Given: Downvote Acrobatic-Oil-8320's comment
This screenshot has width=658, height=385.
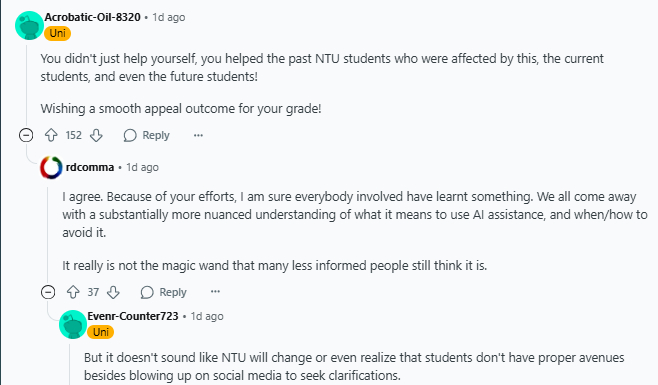Looking at the screenshot, I should point(96,135).
